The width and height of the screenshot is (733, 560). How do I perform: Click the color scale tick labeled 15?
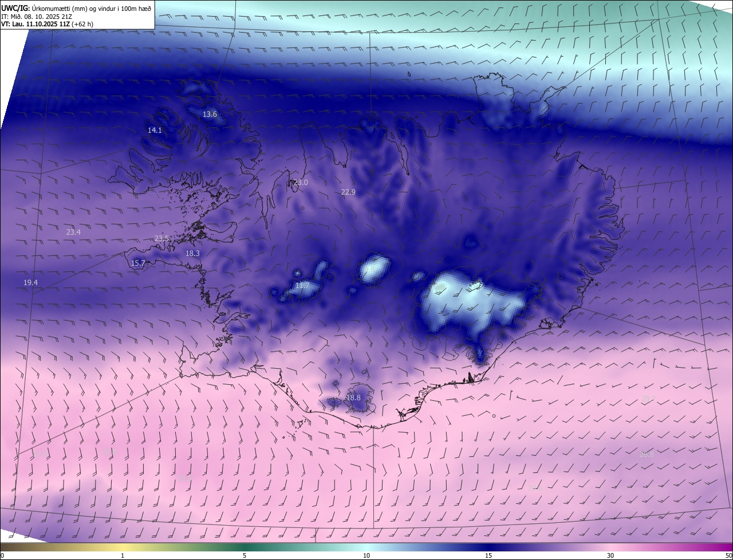tap(488, 555)
